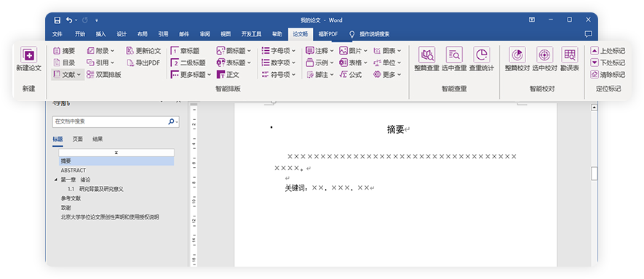Insert abstract with the 摘要 ribbon button
644x279 pixels.
pyautogui.click(x=64, y=51)
